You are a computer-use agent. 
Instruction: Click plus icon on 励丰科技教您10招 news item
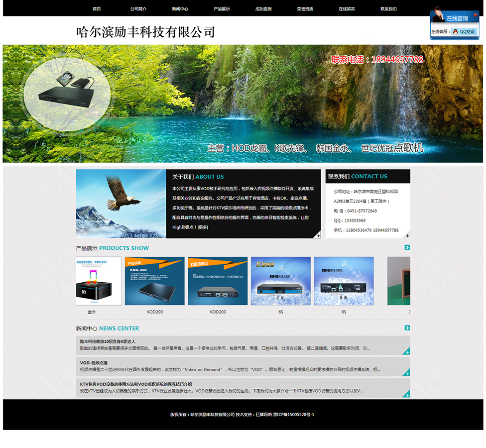(407, 351)
